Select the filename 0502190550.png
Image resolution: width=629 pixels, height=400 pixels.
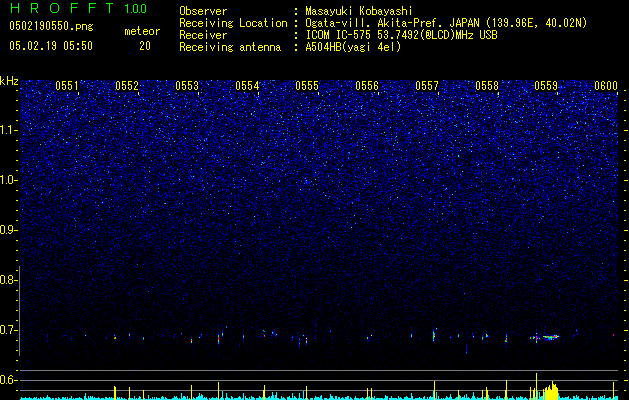(x=51, y=27)
